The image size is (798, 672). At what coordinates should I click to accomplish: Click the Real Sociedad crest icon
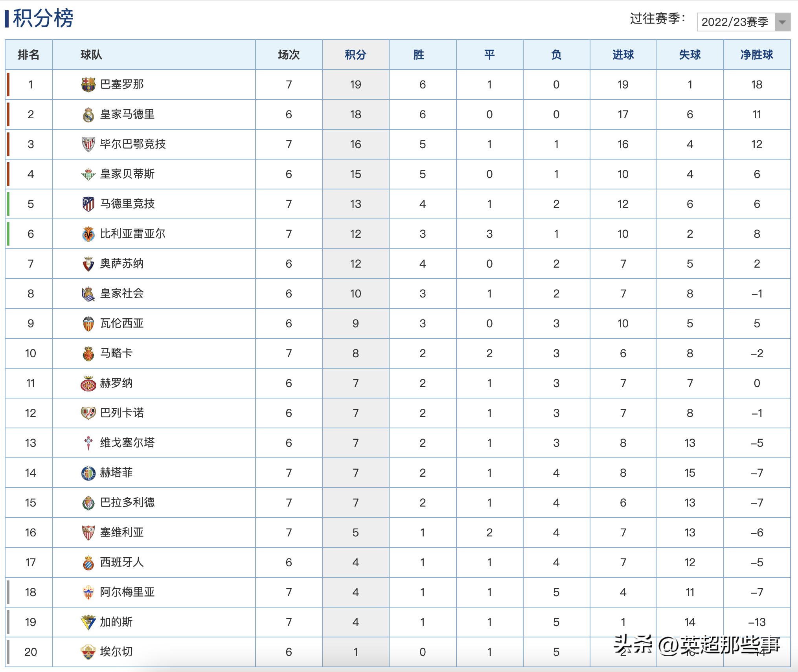coord(88,294)
